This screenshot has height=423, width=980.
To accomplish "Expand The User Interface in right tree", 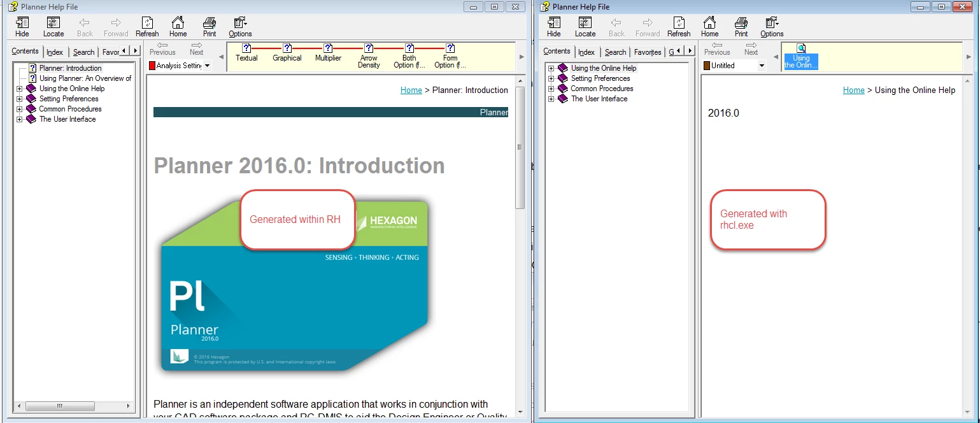I will click(x=551, y=99).
